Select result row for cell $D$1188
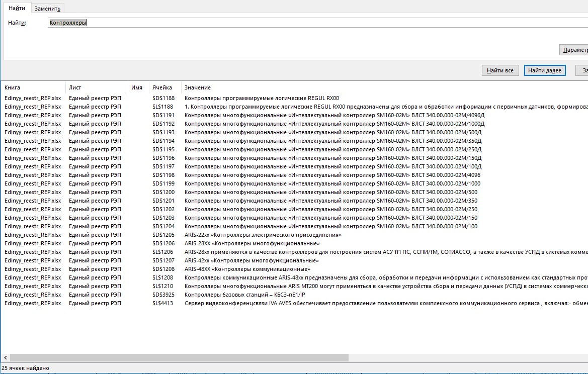The height and width of the screenshot is (374, 588). pos(294,98)
